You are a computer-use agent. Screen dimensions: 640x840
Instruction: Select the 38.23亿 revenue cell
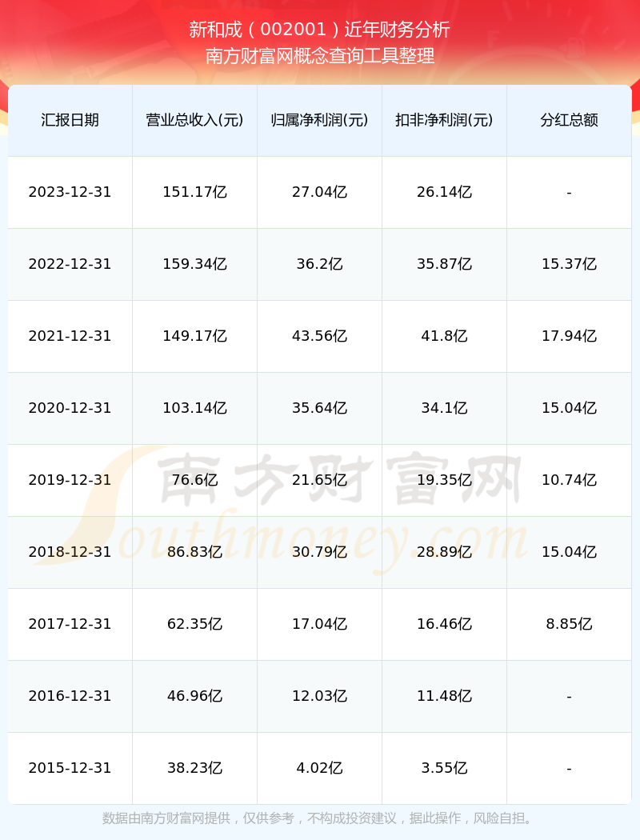coord(195,768)
